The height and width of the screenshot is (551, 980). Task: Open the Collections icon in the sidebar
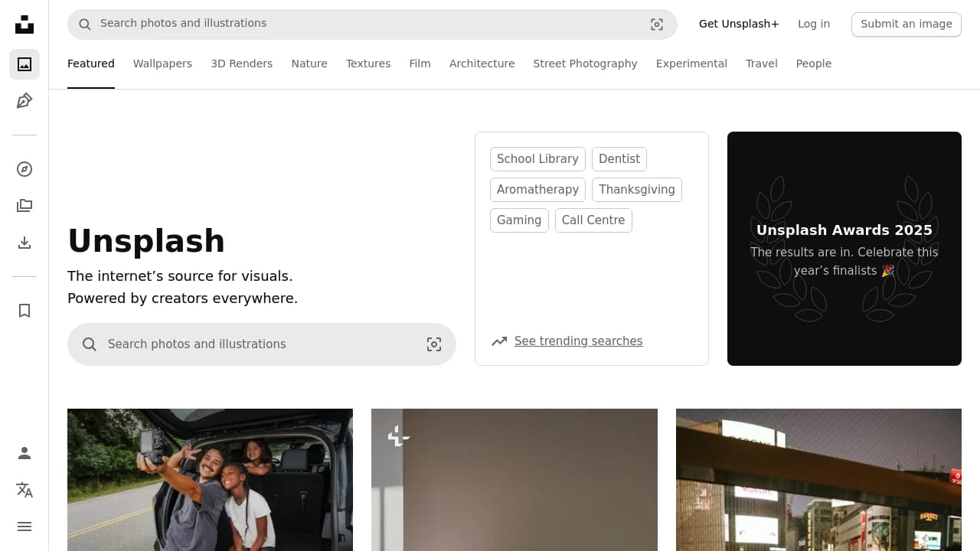pos(24,205)
